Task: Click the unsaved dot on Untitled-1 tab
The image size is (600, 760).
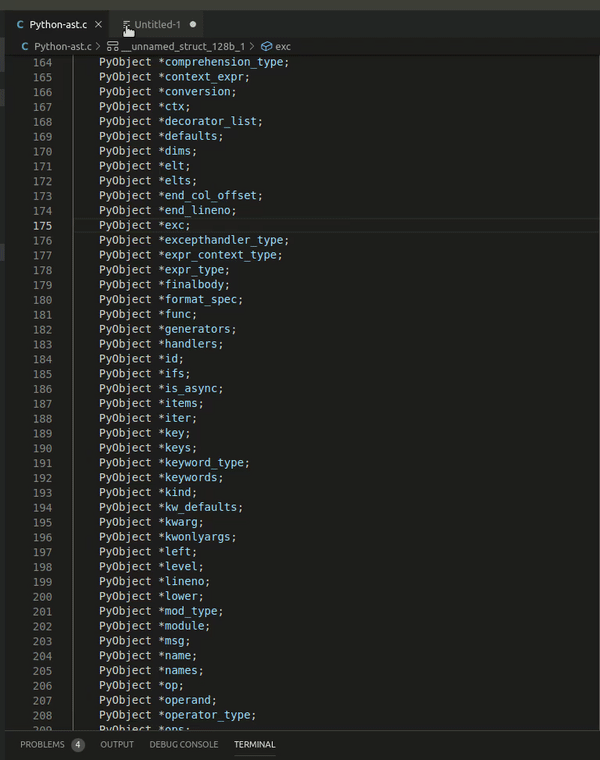Action: 193,24
